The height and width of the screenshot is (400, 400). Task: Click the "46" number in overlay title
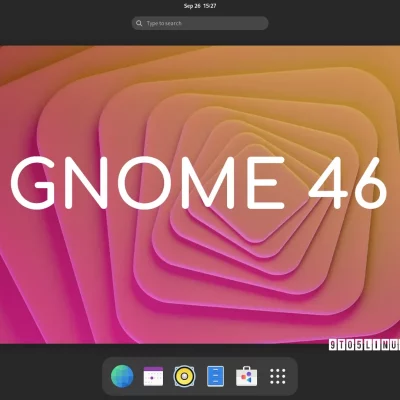coord(348,182)
